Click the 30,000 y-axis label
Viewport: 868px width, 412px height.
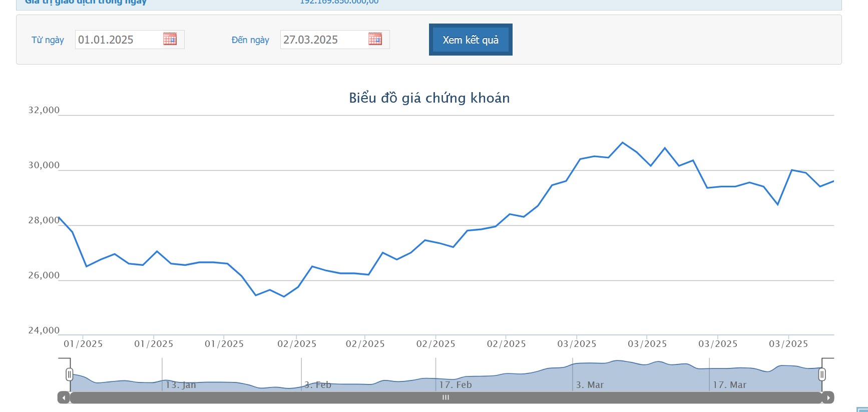tap(44, 165)
